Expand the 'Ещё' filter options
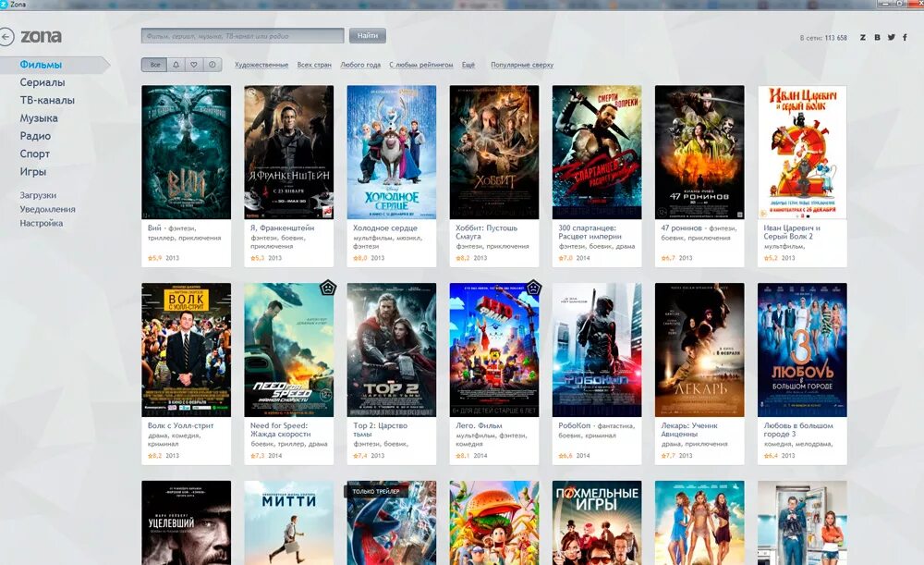Viewport: 924px width, 565px height. tap(468, 65)
